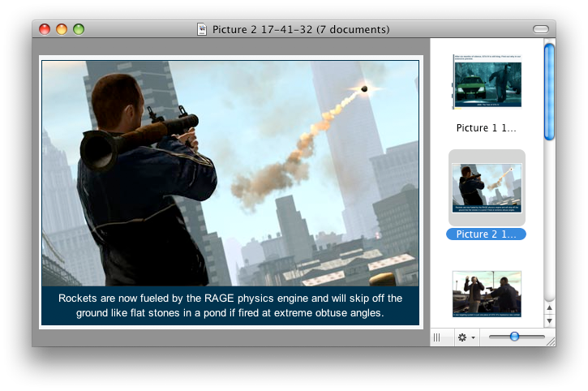The image size is (588, 391).
Task: Click the sidebar scroll up arrow
Action: coord(549,307)
